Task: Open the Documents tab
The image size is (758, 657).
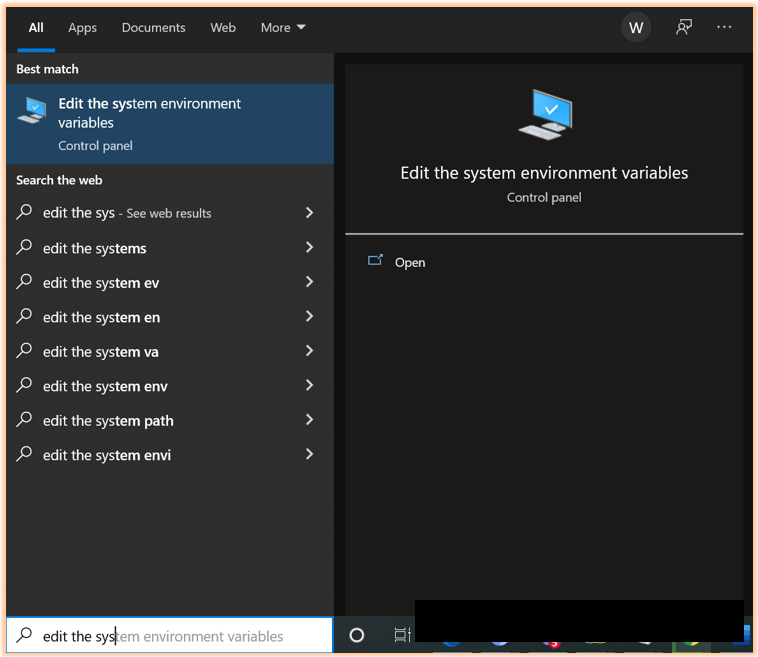Action: click(153, 28)
